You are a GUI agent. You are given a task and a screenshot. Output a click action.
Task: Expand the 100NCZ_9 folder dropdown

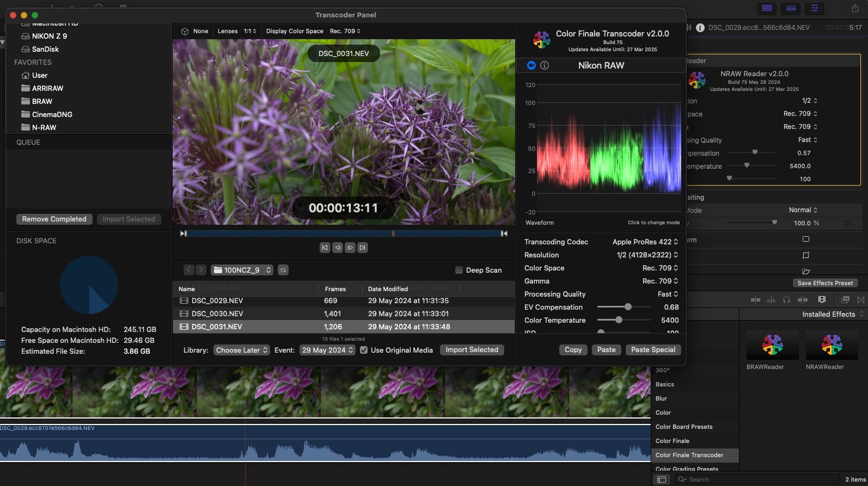point(242,270)
